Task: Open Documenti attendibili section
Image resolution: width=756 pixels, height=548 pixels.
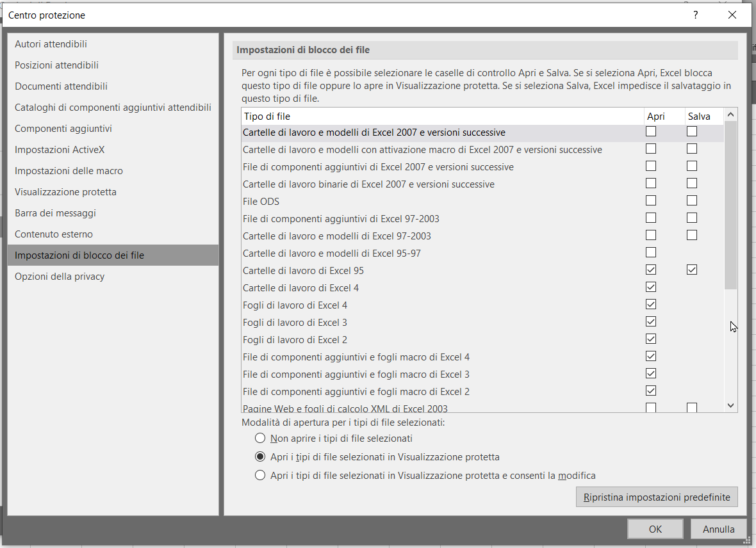Action: pyautogui.click(x=113, y=86)
